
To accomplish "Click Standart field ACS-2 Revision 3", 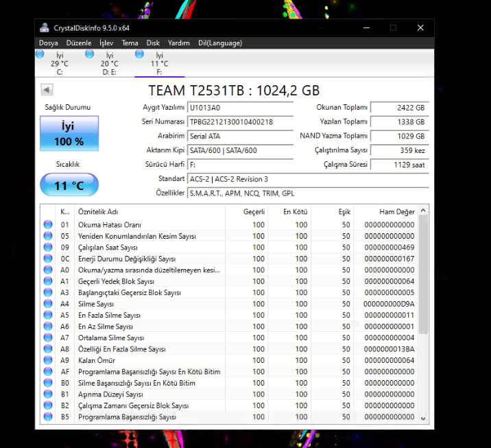I will point(308,179).
